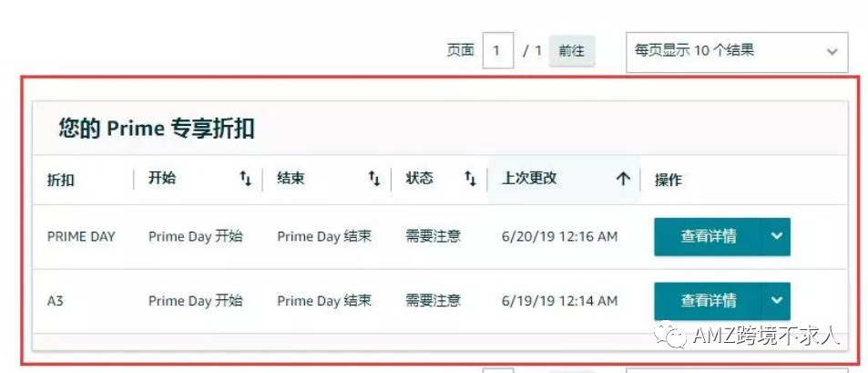The image size is (868, 373).
Task: Click the 前往 page button
Action: click(571, 51)
